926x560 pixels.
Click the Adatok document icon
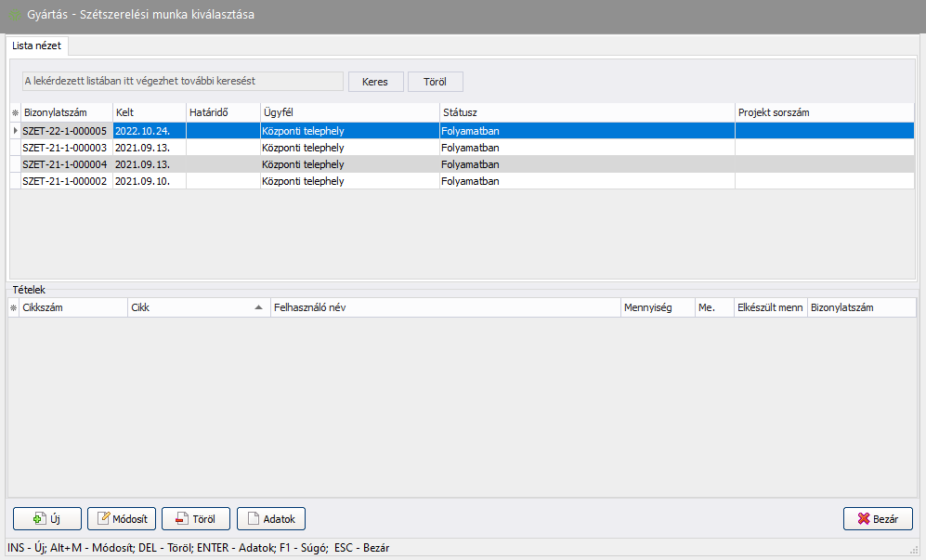[254, 519]
